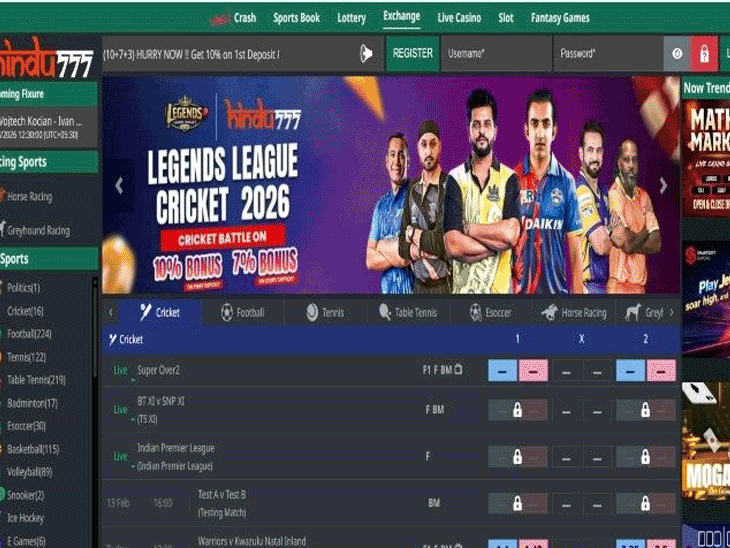Open the Live Casino section
Screen dimensions: 730x548
[459, 18]
